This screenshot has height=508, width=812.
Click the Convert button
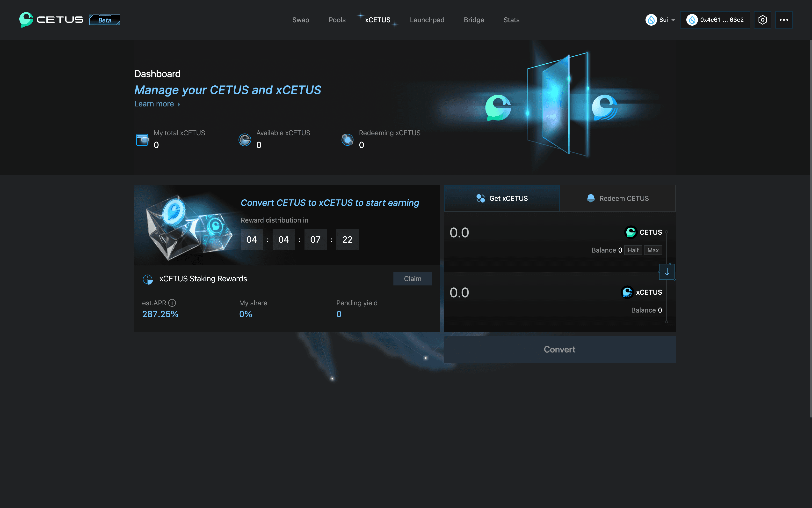[559, 349]
